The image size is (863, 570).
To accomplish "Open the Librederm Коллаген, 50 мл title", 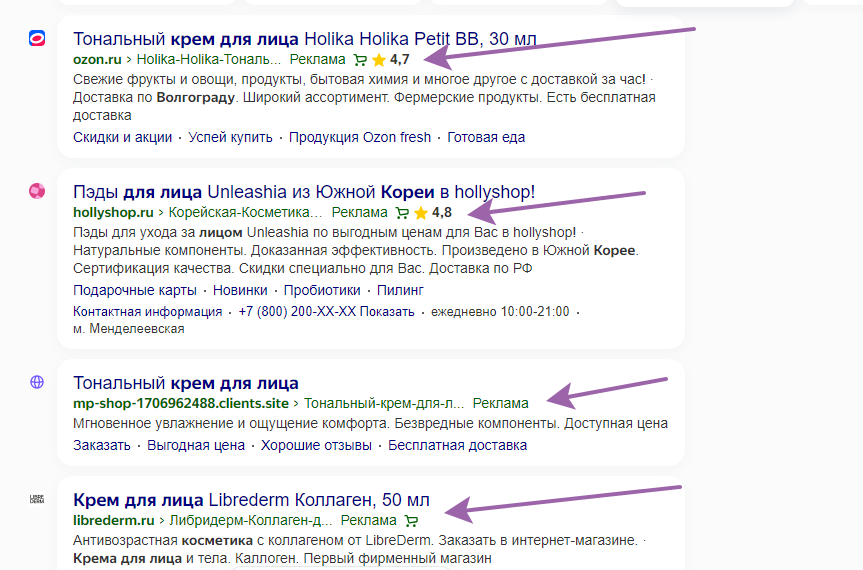I will coord(251,500).
